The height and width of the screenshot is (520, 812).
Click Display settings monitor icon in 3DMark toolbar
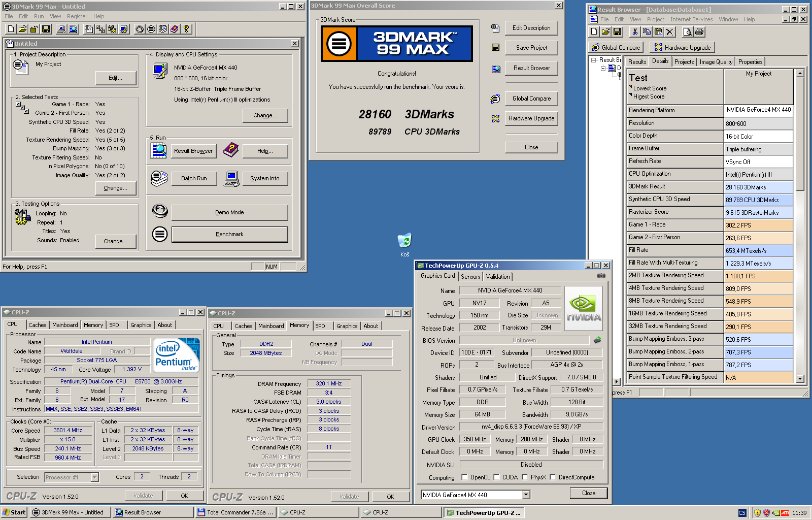(x=124, y=29)
